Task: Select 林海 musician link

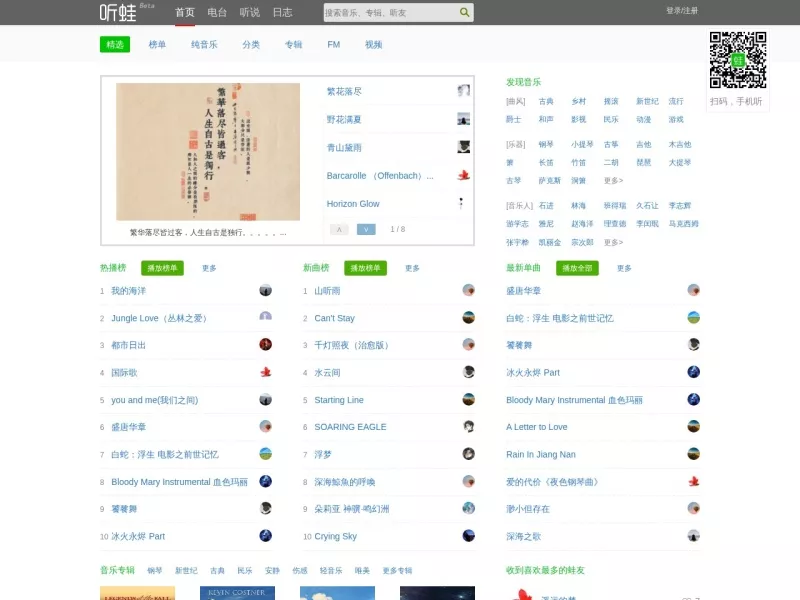Action: (x=578, y=206)
